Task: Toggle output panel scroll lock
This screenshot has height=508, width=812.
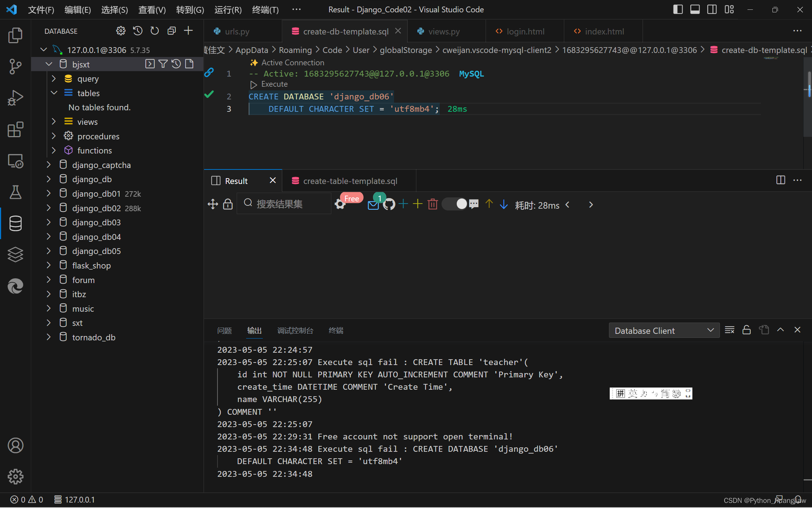Action: [x=746, y=330]
